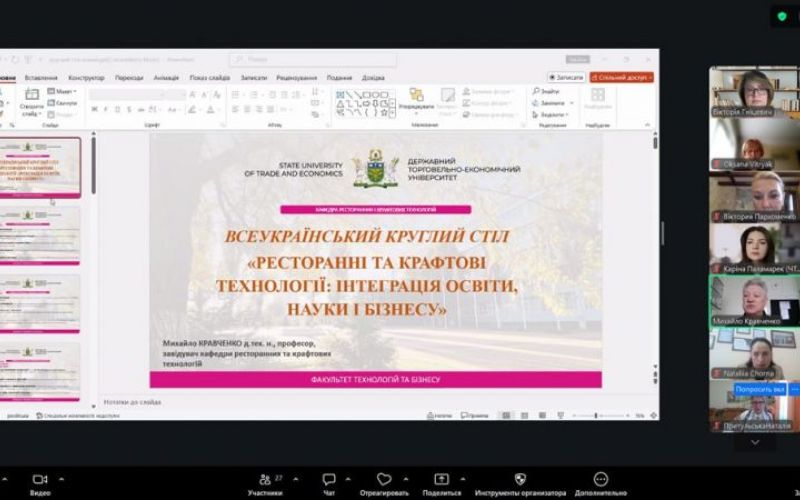Click the green encryption shield icon
This screenshot has width=800, height=500.
click(781, 16)
